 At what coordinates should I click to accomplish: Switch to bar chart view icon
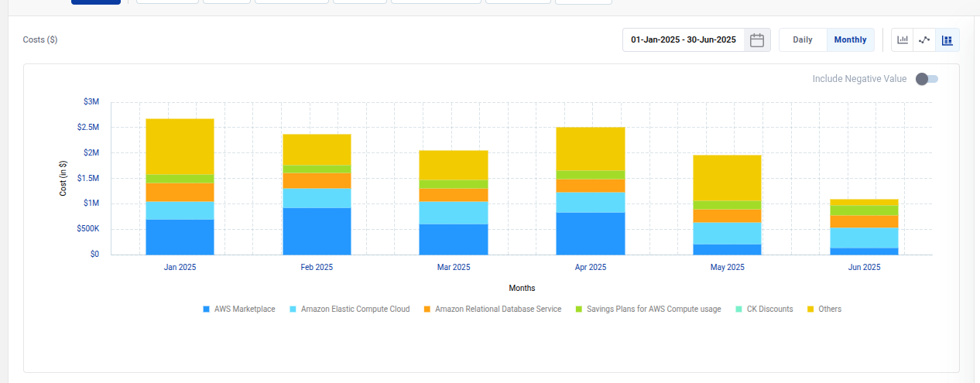pyautogui.click(x=903, y=40)
